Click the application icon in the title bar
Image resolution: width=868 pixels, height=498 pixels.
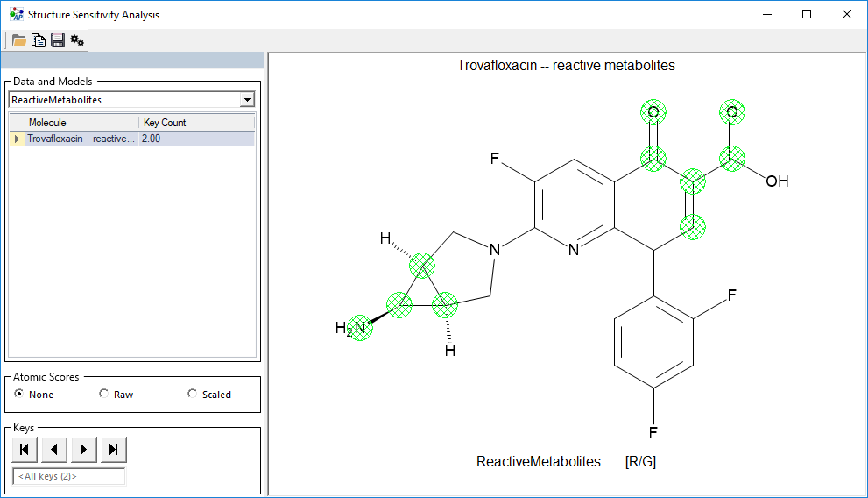tap(17, 14)
